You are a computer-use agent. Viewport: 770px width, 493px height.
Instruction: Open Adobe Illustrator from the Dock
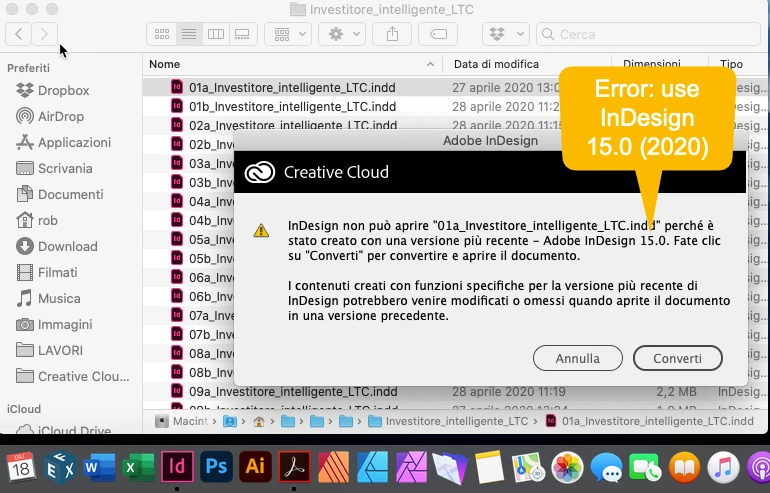point(255,466)
